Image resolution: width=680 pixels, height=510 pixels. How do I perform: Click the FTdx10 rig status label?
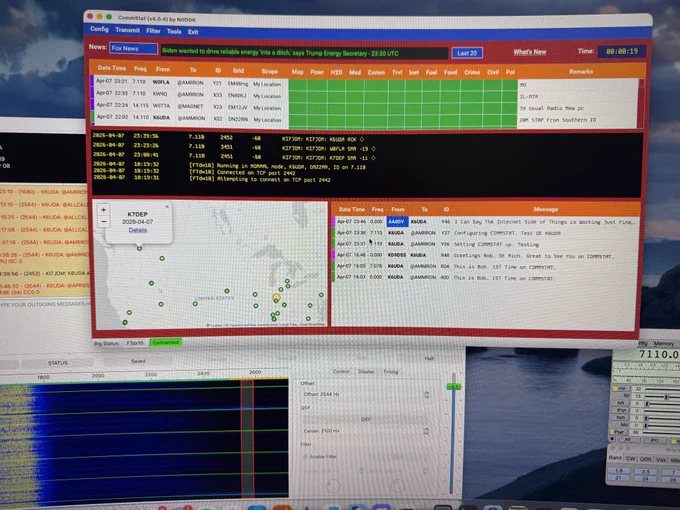135,343
